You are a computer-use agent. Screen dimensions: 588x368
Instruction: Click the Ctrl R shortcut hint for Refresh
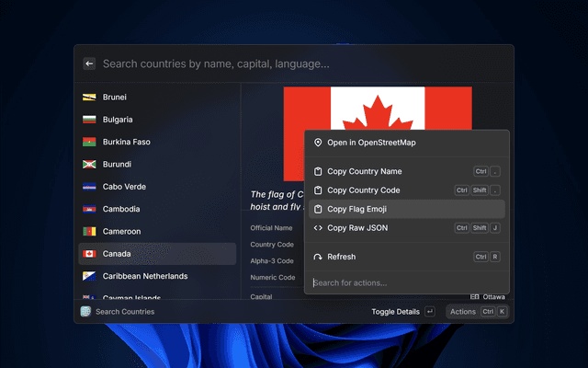[x=487, y=257]
